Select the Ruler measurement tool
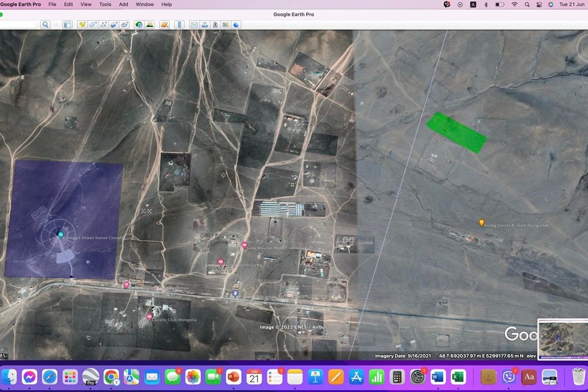 coord(179,25)
